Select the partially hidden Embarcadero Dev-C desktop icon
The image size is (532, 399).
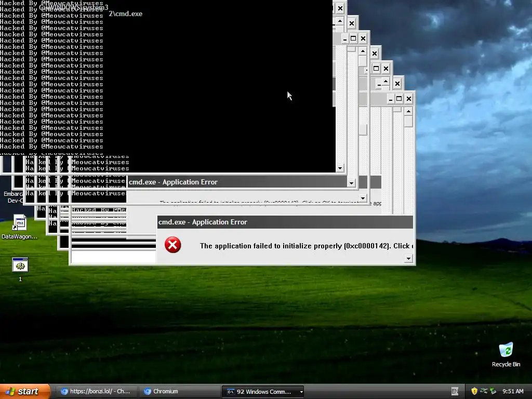point(12,197)
